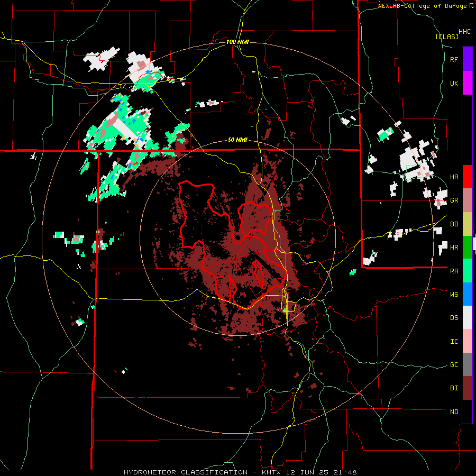Image resolution: width=476 pixels, height=476 pixels.
Task: Select the brown BI legend swatch
Action: point(467,388)
